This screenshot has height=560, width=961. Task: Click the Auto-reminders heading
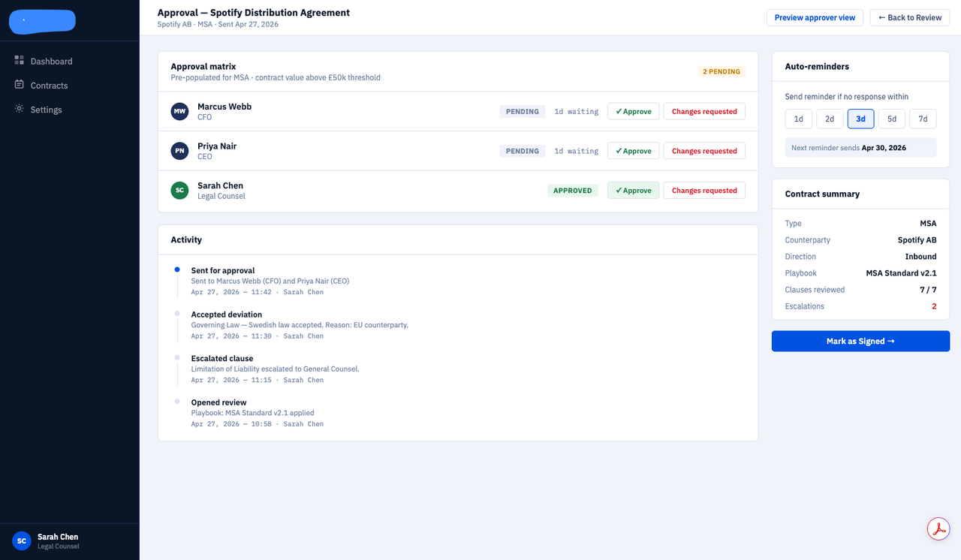(817, 67)
